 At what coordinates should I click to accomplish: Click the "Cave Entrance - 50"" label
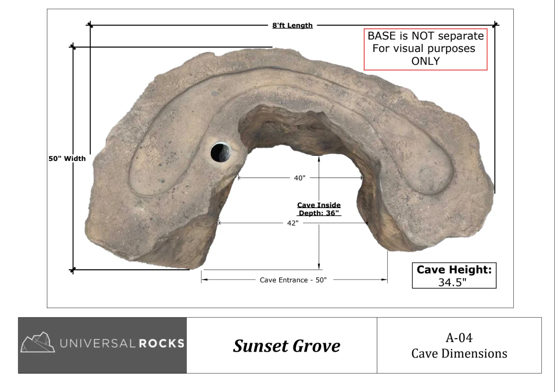(x=293, y=280)
